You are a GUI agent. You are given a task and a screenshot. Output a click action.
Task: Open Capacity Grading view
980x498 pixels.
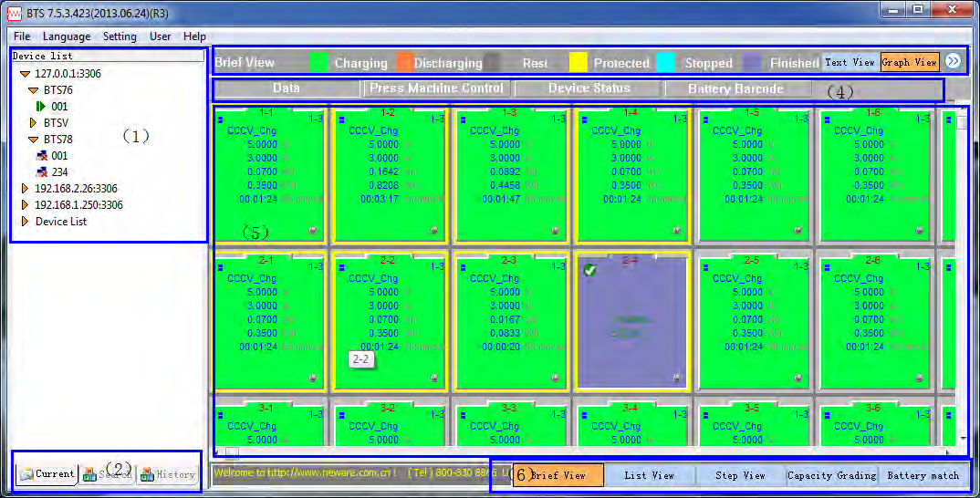click(x=832, y=475)
